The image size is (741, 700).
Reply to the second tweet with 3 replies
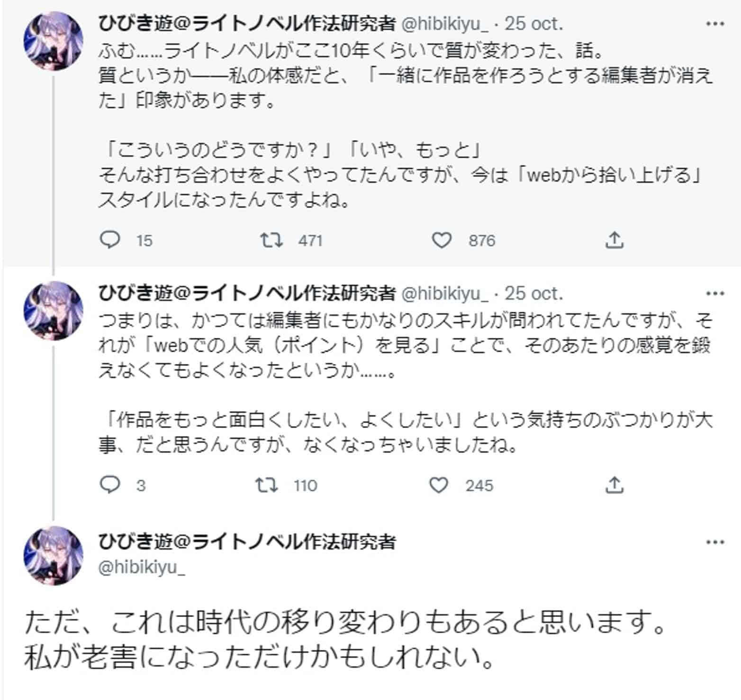click(x=110, y=485)
